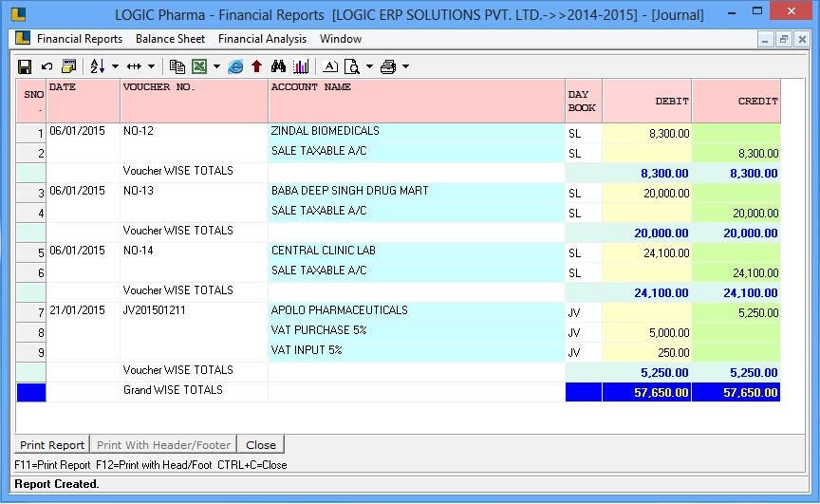Screen dimensions: 820x504
Task: Click the Internet Explorer icon
Action: 235,66
